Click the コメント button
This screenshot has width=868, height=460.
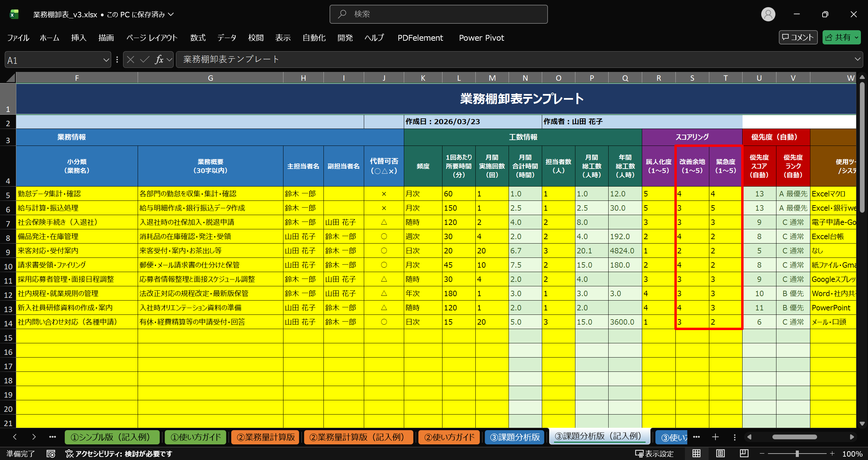[x=798, y=37]
